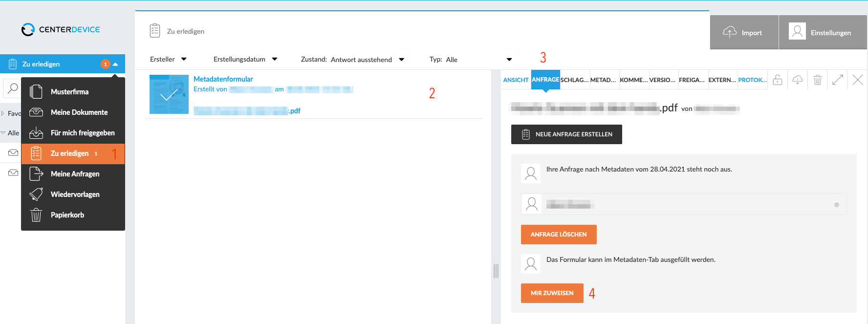Viewport: 868px width, 324px height.
Task: Click the requested user row field
Action: click(684, 204)
